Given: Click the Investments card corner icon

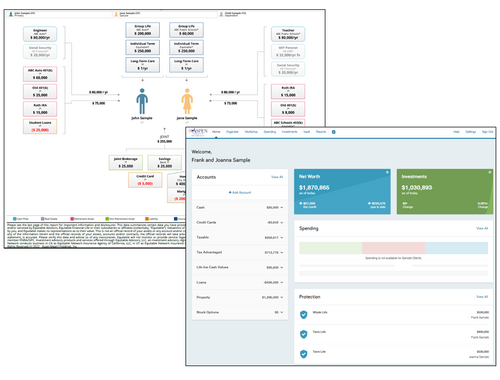Looking at the screenshot, I should pos(490,172).
